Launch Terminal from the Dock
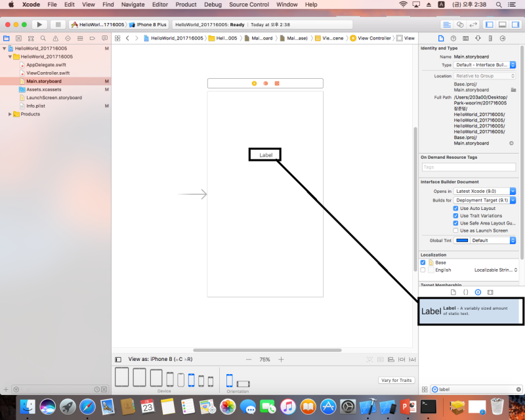 point(429,407)
